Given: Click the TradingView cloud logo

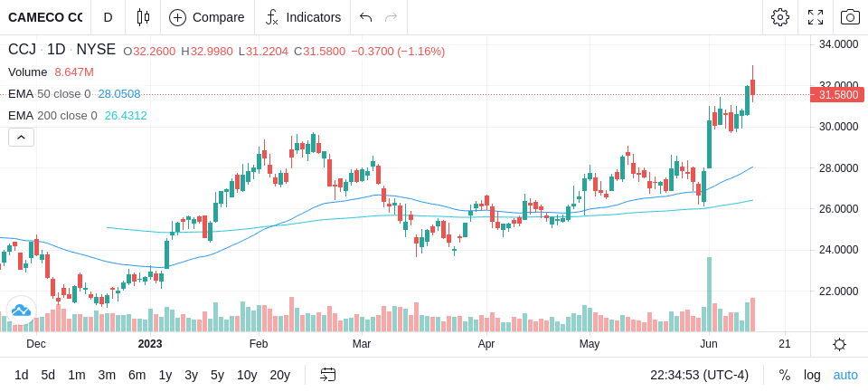Looking at the screenshot, I should [21, 310].
